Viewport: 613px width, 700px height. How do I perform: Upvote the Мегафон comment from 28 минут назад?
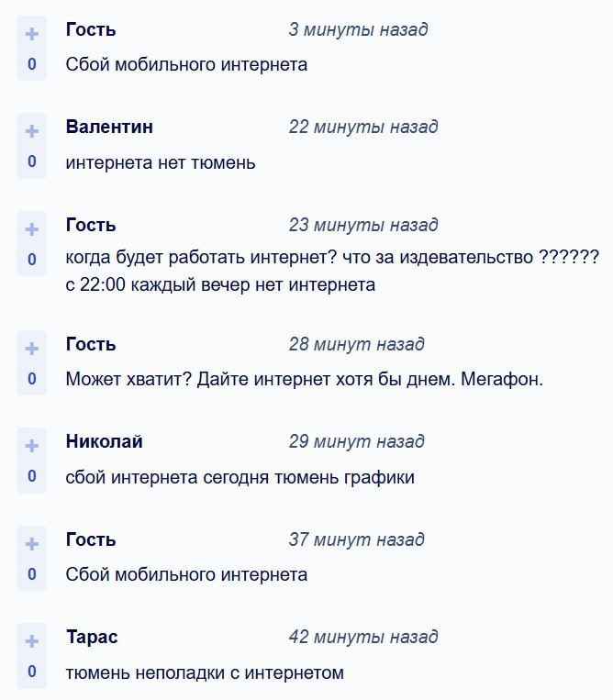[x=32, y=350]
